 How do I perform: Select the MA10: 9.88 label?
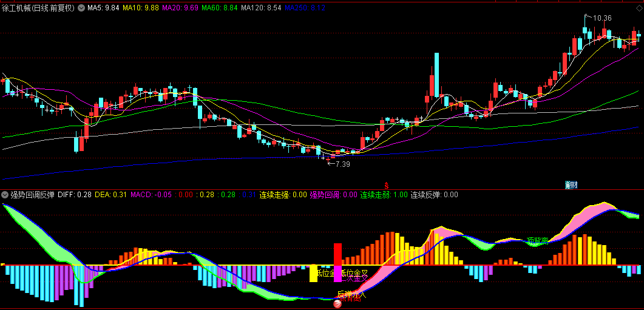(x=141, y=7)
